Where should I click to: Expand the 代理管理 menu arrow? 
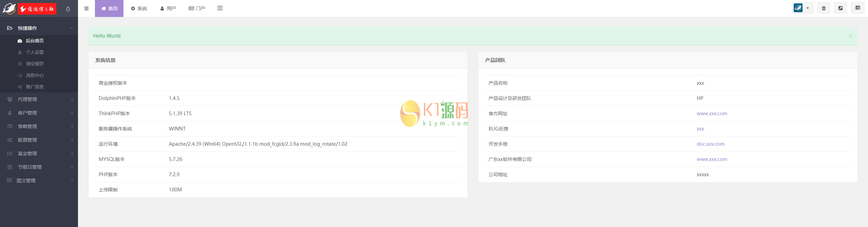[72, 99]
